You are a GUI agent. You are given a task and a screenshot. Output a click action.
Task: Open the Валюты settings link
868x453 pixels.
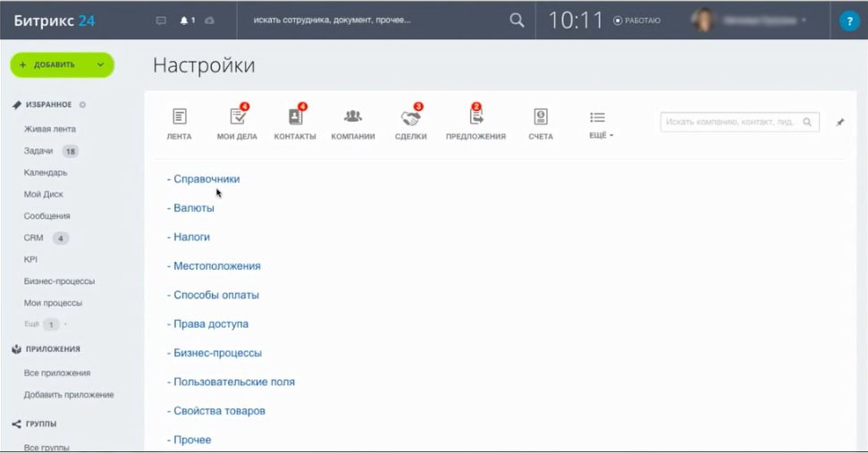point(194,208)
